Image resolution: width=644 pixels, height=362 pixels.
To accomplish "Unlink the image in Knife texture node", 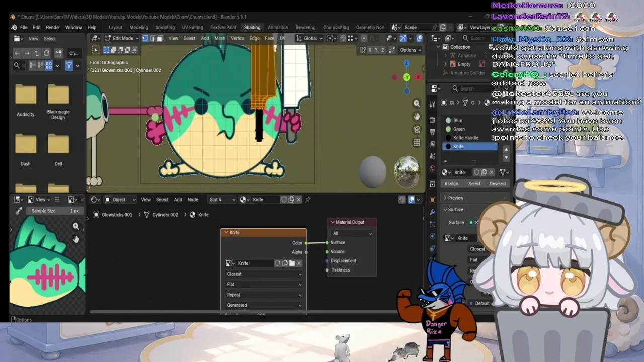I will tap(299, 263).
